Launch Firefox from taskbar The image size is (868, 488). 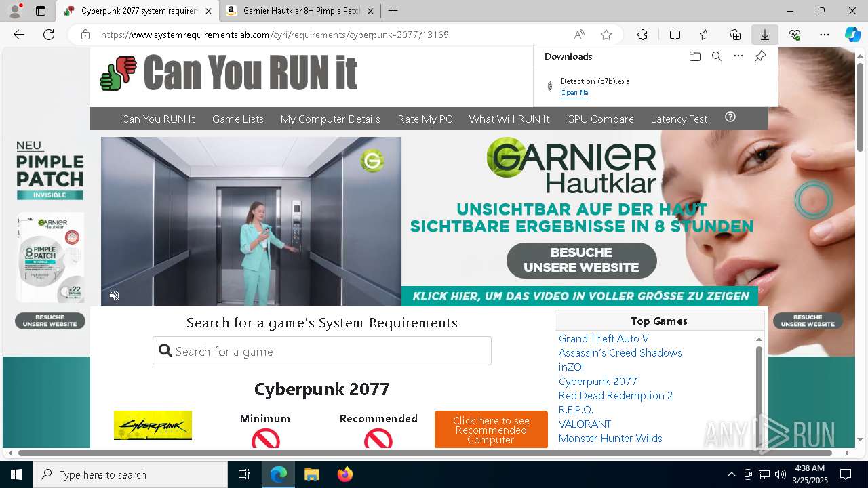345,474
